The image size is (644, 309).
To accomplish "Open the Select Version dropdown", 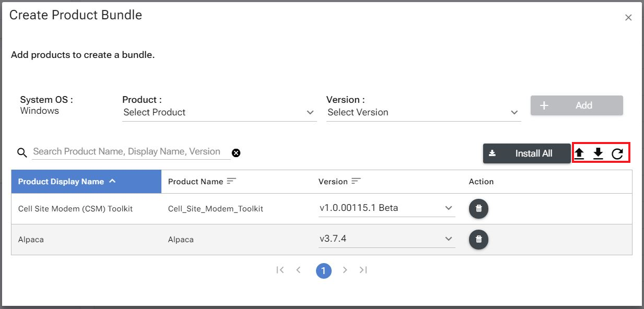I will tap(423, 112).
